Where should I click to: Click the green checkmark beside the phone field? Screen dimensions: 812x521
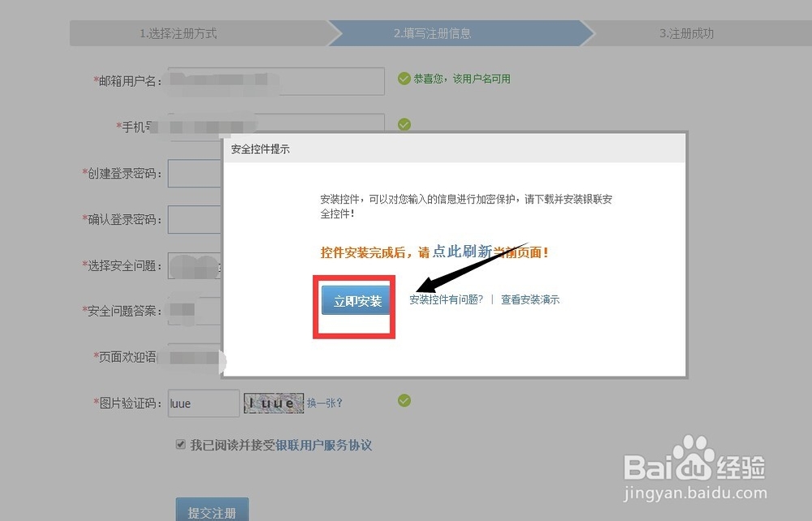tap(404, 124)
